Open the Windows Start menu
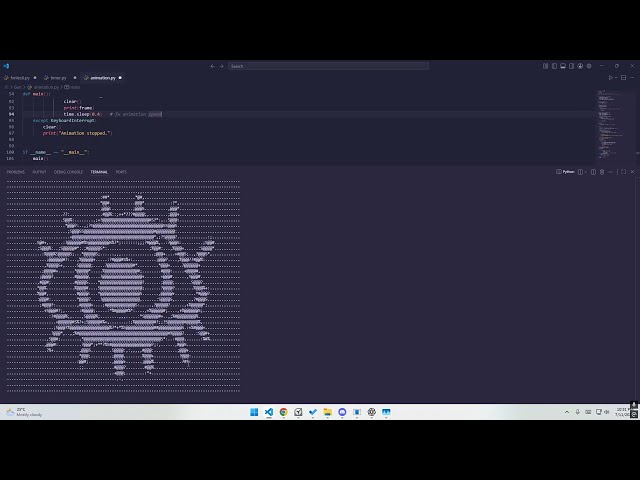Viewport: 640px width, 480px height. (254, 412)
